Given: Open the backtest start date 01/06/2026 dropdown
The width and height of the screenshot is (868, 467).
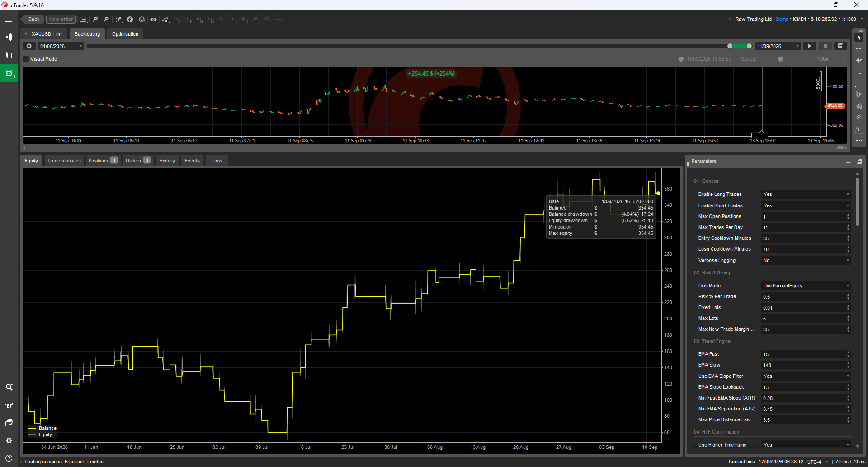Looking at the screenshot, I should pyautogui.click(x=61, y=46).
